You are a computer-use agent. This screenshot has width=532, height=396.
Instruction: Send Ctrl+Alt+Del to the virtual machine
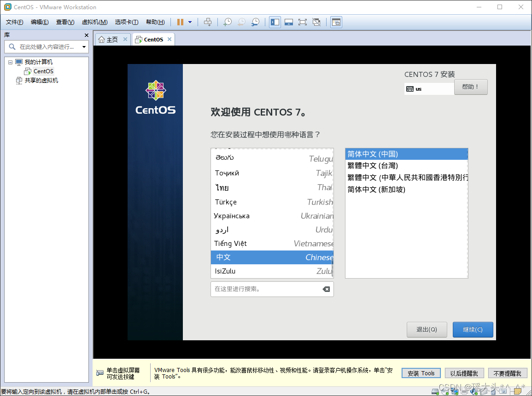(209, 22)
